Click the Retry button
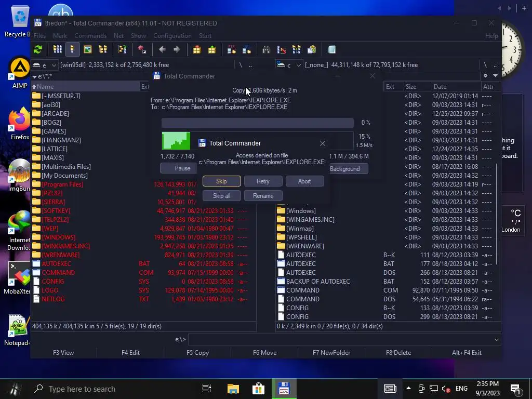 [263, 181]
